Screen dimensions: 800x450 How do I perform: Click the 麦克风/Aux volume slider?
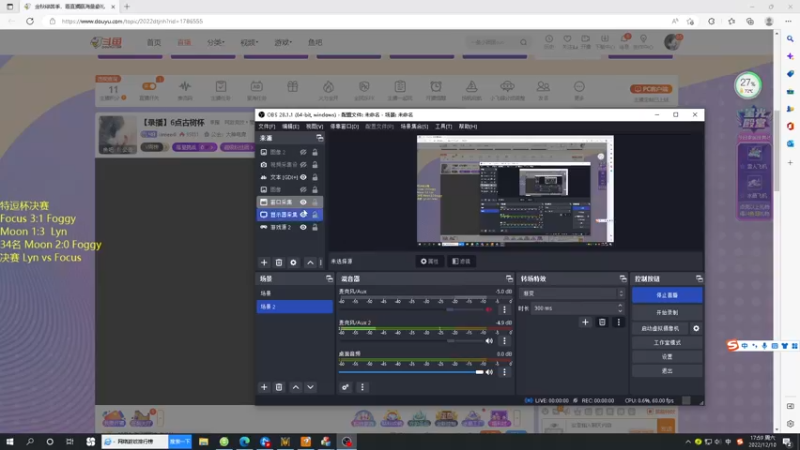tap(411, 310)
